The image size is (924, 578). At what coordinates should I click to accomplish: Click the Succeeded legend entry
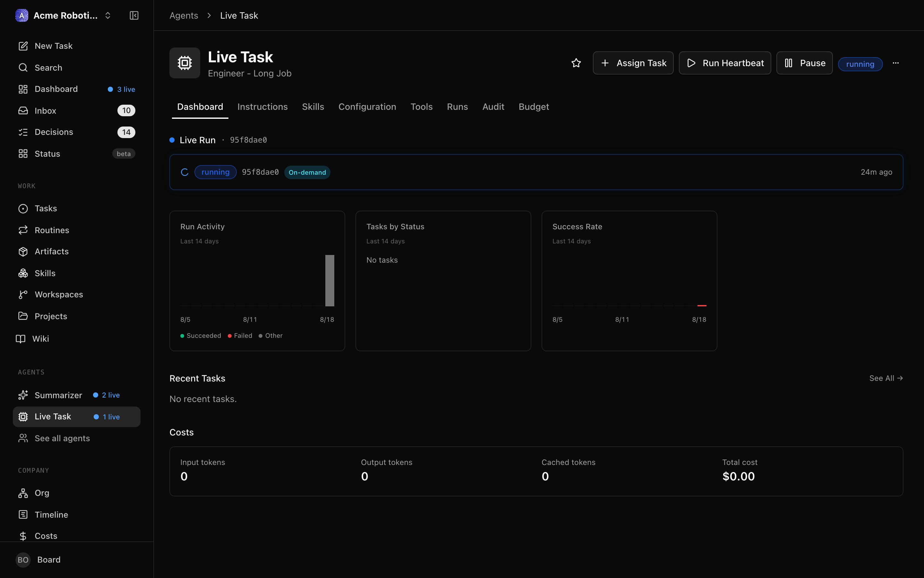[201, 336]
